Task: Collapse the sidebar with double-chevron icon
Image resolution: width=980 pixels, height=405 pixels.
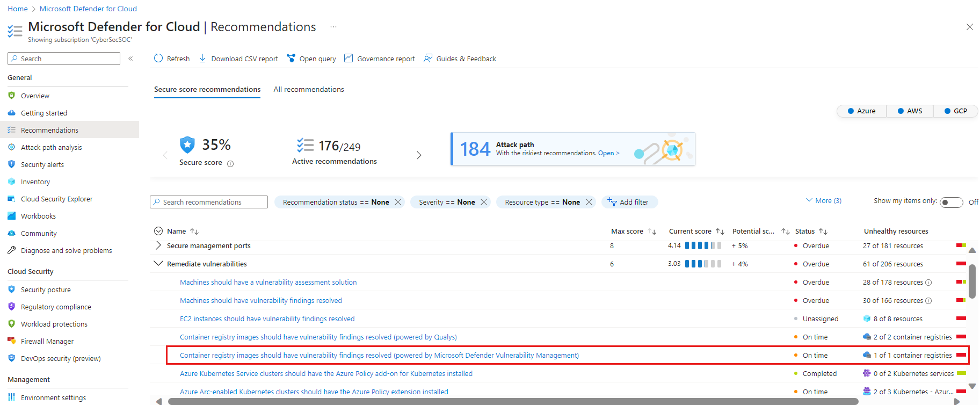Action: point(130,59)
